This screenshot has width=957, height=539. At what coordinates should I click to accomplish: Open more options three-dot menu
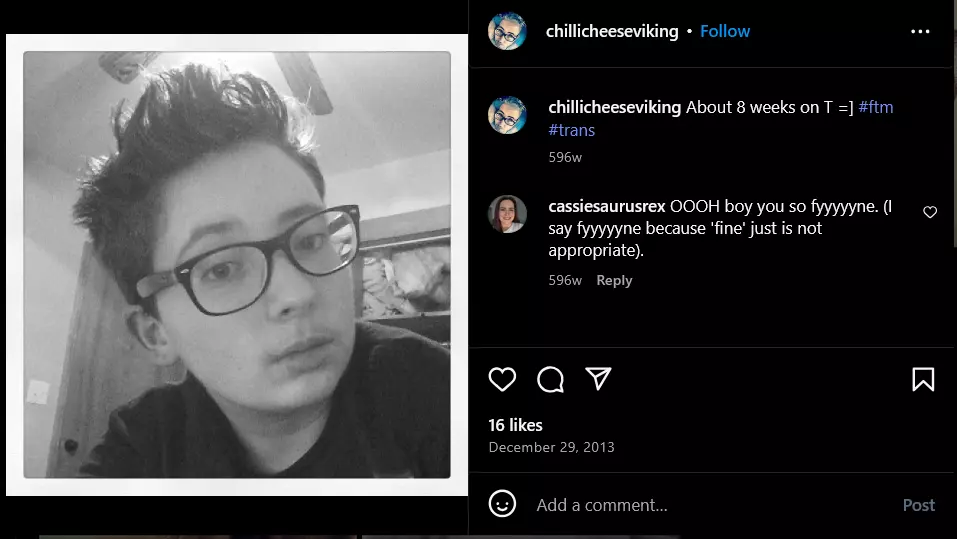tap(920, 31)
